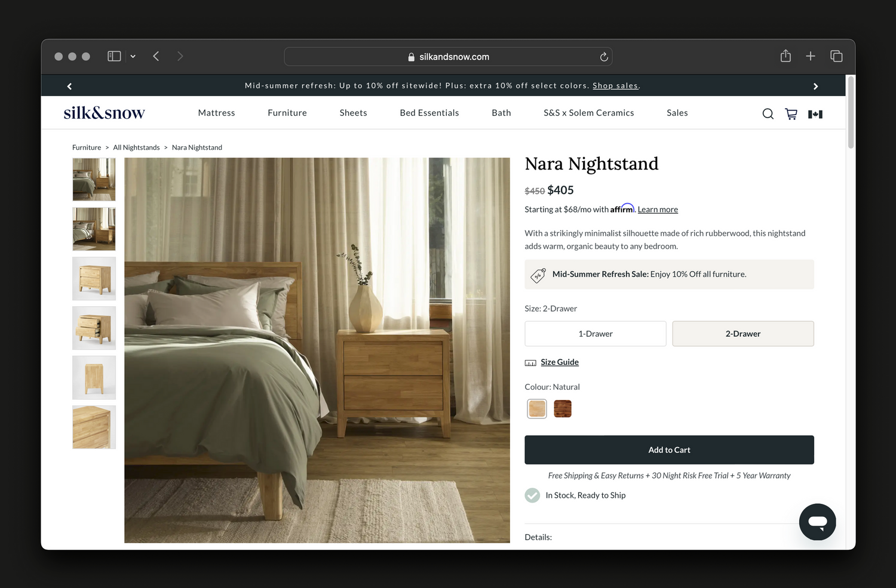
Task: Open the Size Guide link
Action: tap(559, 362)
